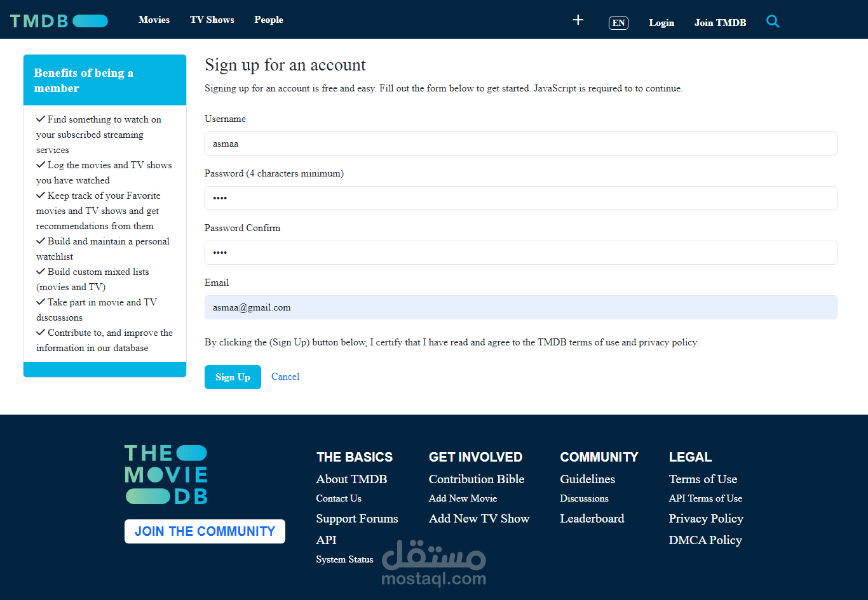Open Contribution Bible link

[x=477, y=479]
